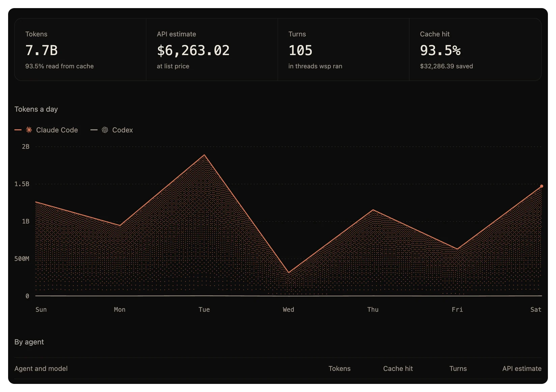Click the Thursday peak on chart line
The width and height of the screenshot is (556, 392).
click(x=373, y=210)
